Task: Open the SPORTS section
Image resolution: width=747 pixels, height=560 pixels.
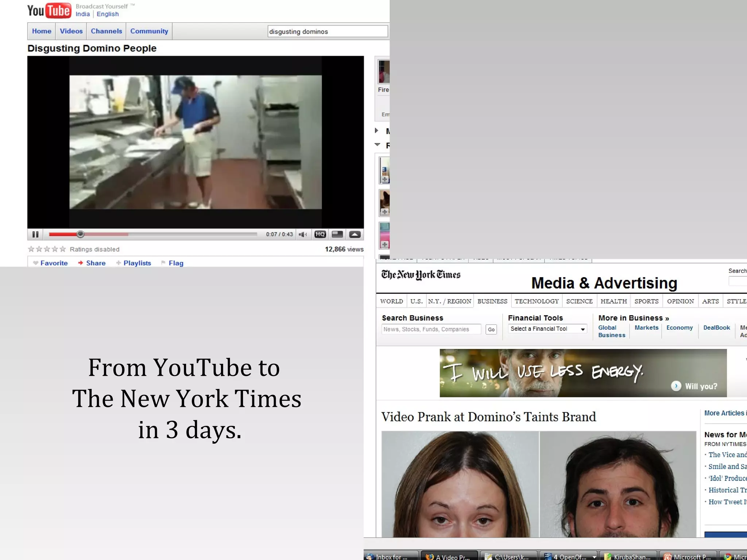Action: (646, 301)
